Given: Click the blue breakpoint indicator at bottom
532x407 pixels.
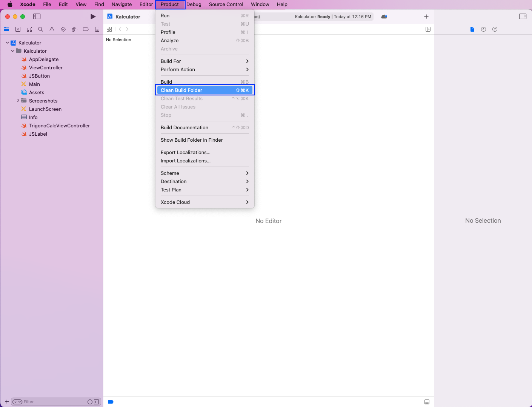Looking at the screenshot, I should click(x=111, y=402).
